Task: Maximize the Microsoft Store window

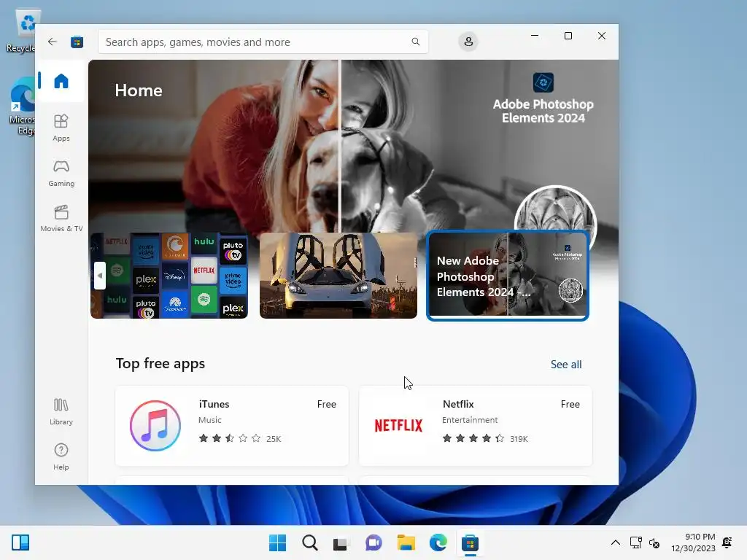Action: point(568,36)
